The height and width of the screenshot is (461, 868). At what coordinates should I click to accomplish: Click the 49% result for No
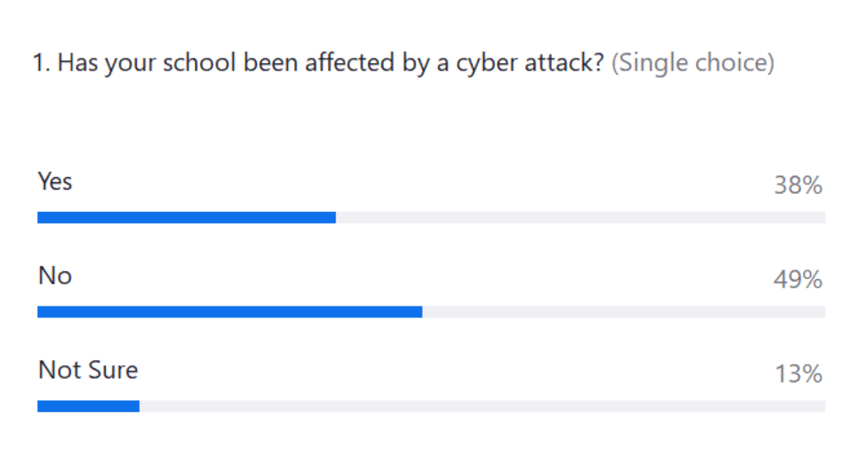(798, 280)
